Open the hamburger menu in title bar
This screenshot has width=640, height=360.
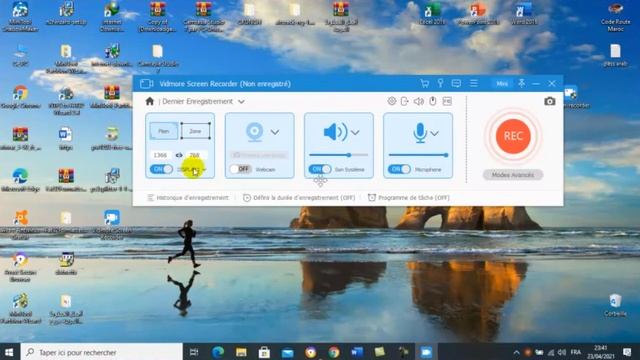[473, 83]
